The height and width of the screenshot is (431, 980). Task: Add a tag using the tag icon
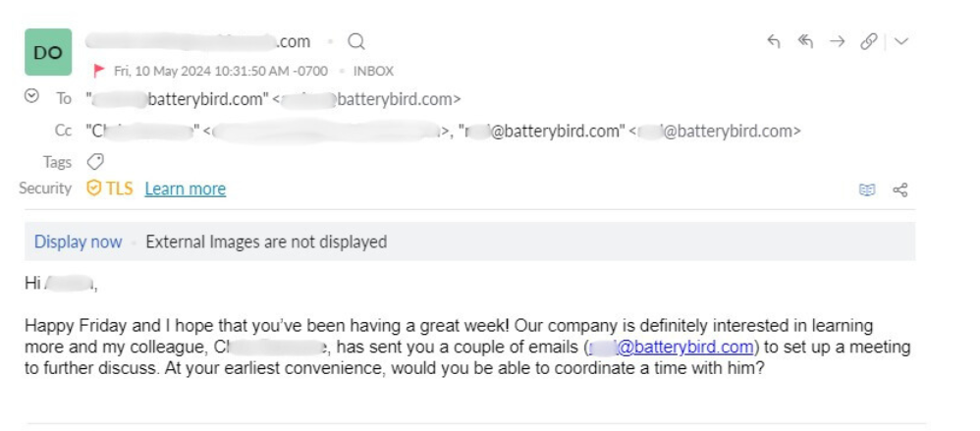point(95,162)
